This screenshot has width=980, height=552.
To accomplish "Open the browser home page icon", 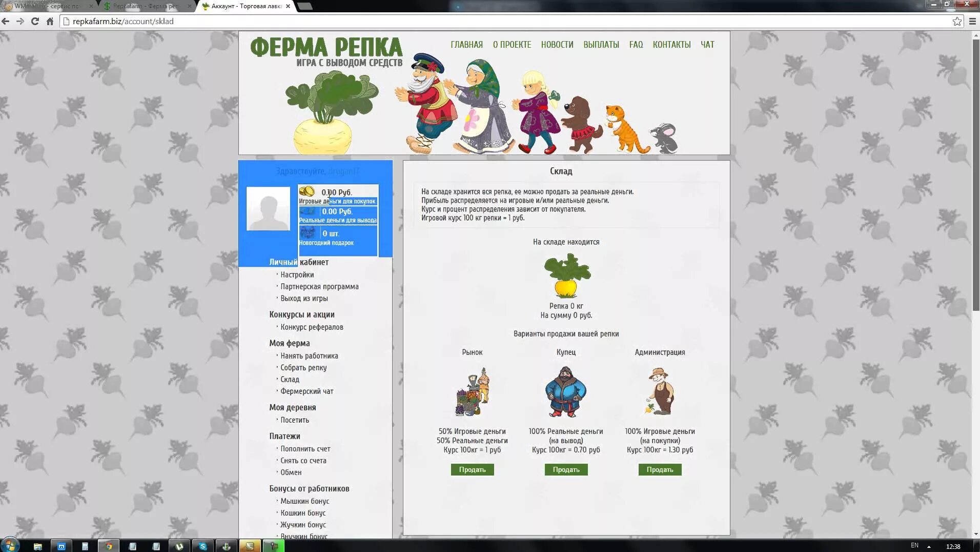I will coord(50,21).
